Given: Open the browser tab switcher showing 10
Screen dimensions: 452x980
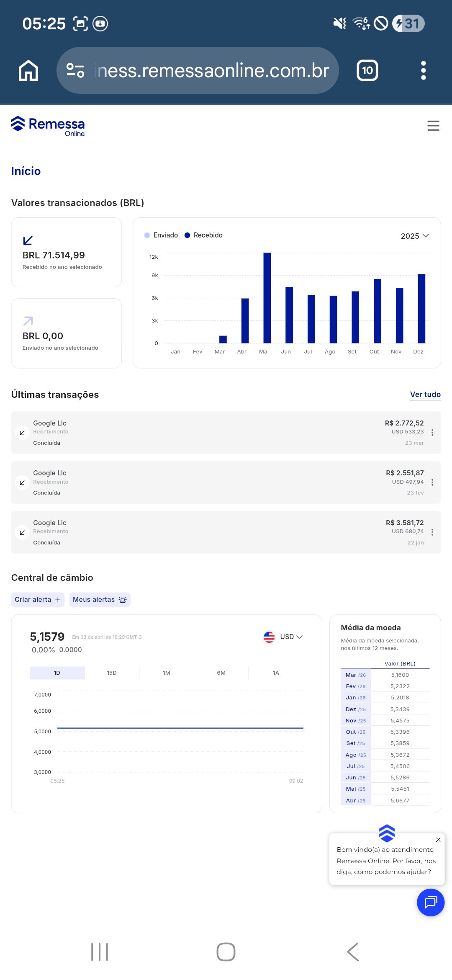Looking at the screenshot, I should [x=367, y=70].
